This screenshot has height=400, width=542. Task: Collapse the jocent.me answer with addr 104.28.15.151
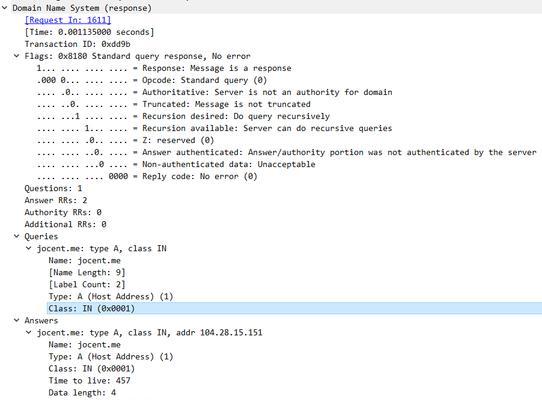tap(29, 332)
